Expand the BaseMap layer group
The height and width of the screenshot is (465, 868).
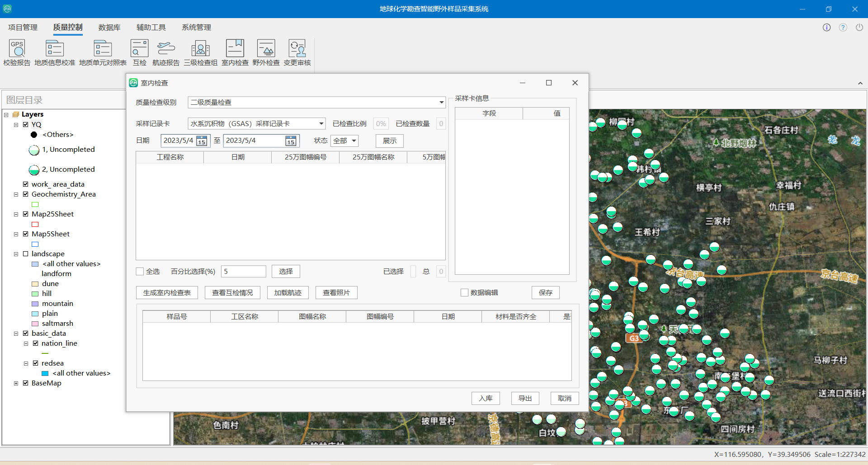16,383
